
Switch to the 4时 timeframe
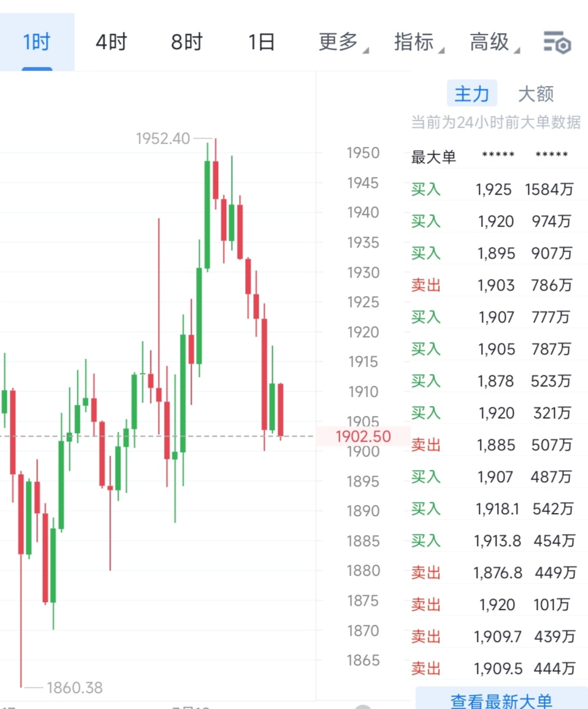click(x=111, y=41)
